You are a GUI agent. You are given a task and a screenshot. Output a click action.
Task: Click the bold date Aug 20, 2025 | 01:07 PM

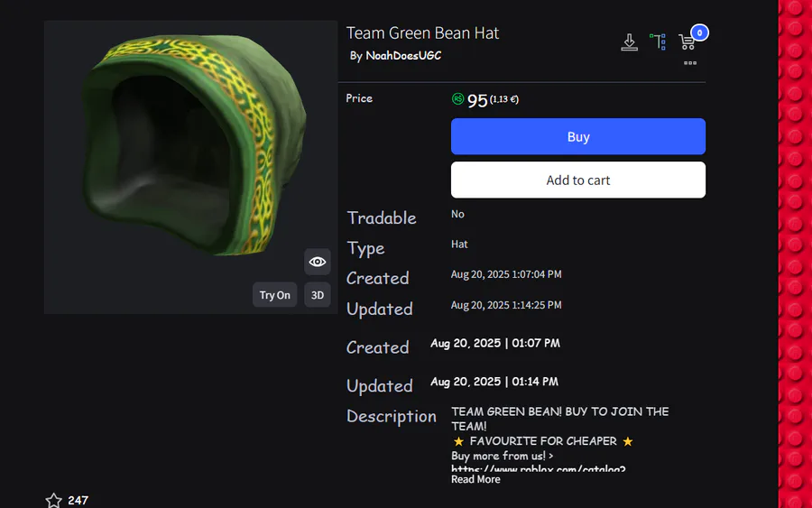(x=495, y=343)
